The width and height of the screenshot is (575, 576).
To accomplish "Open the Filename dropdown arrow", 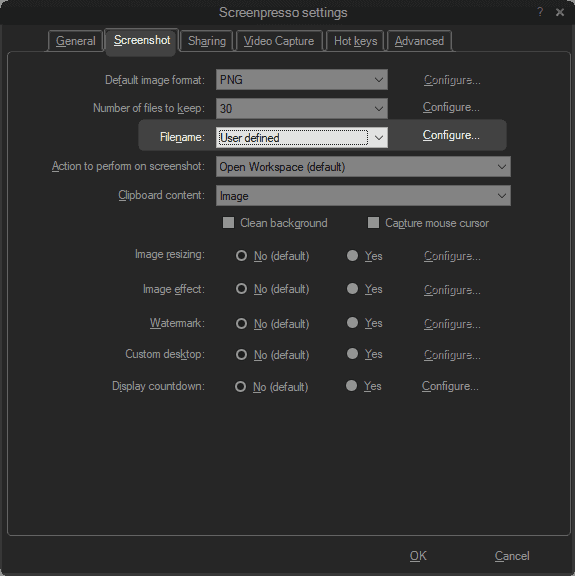I will coord(378,138).
